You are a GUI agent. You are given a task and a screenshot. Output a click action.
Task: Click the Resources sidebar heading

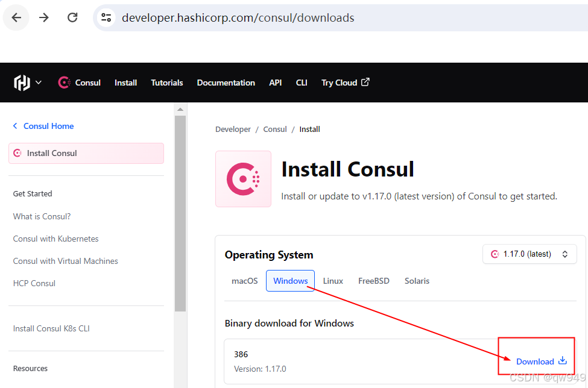click(x=30, y=369)
